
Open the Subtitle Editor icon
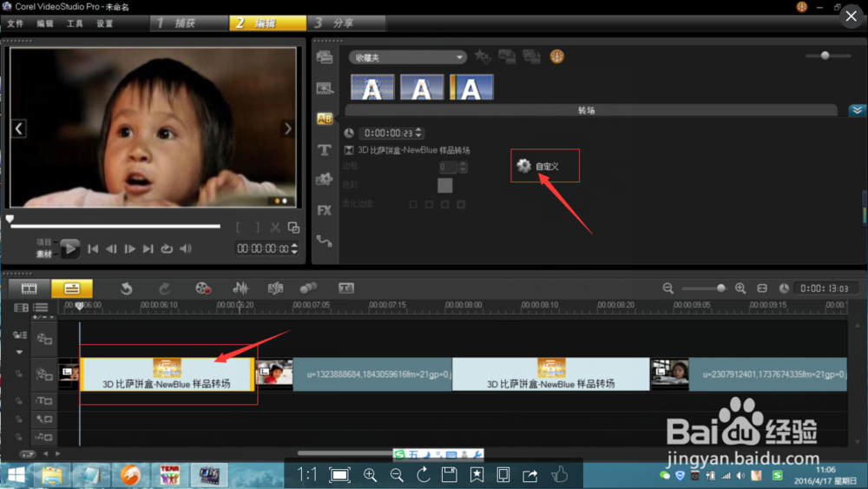[x=346, y=288]
